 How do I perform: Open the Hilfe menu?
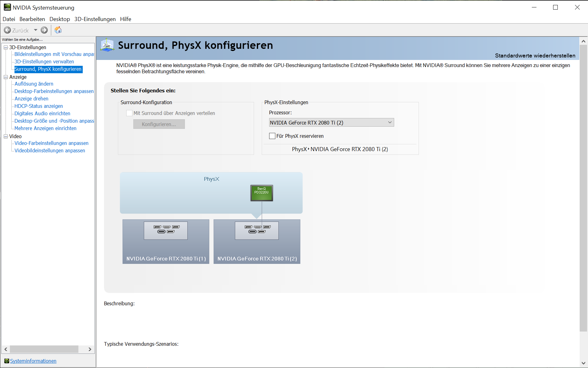126,19
